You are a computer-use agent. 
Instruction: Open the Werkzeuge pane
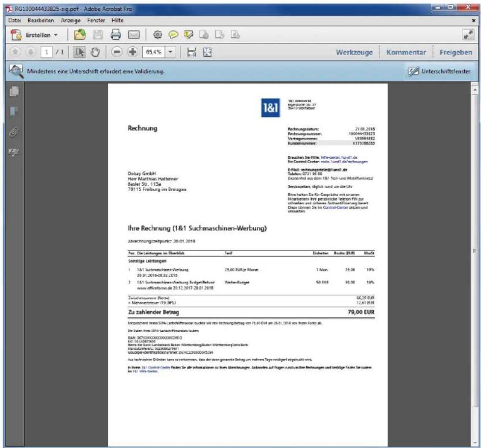(x=354, y=52)
